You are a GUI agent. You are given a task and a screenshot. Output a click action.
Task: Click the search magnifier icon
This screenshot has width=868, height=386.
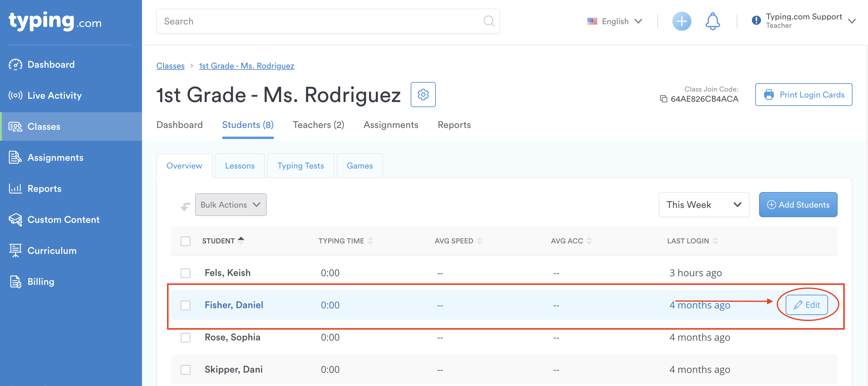point(488,21)
